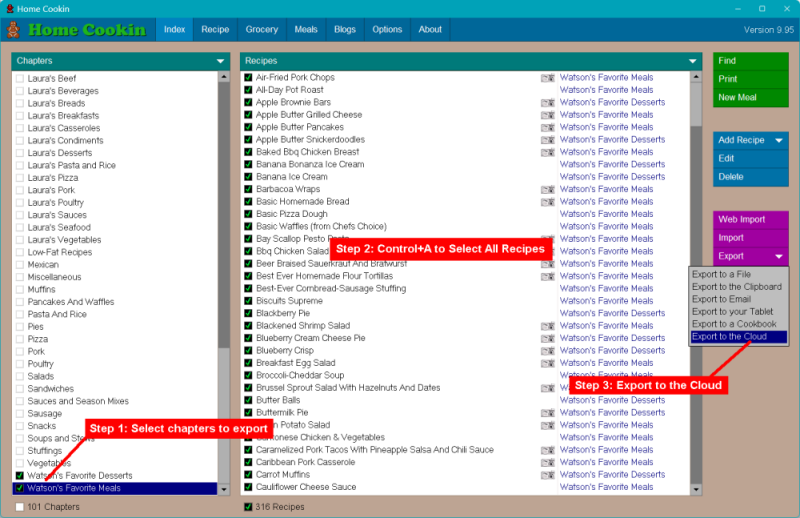Uncheck the All-Day Pot Roast recipe checkbox
Screen dimensions: 800x518
click(x=248, y=90)
